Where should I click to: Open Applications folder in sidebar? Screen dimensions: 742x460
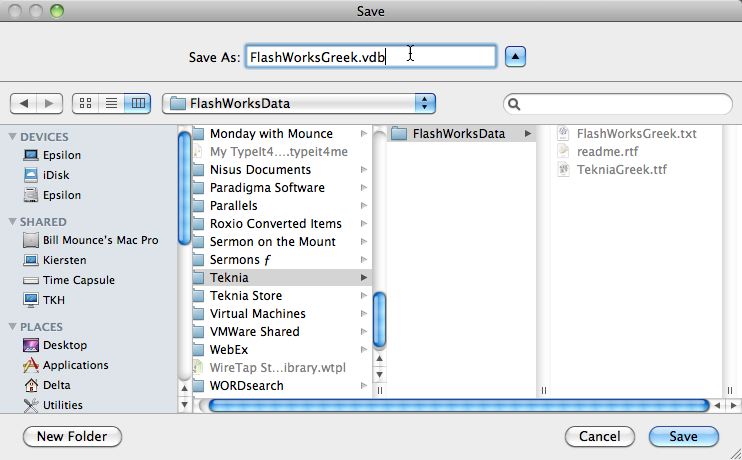pos(75,365)
